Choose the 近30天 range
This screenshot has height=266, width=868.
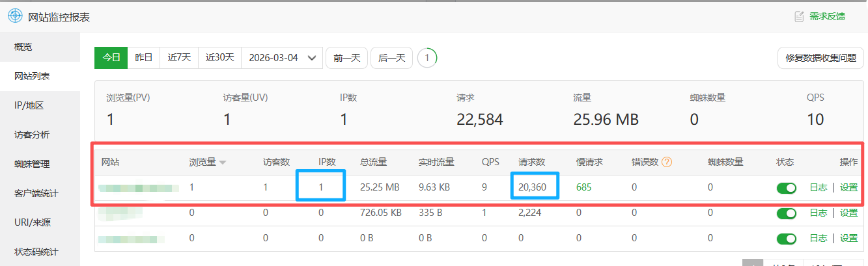(220, 57)
